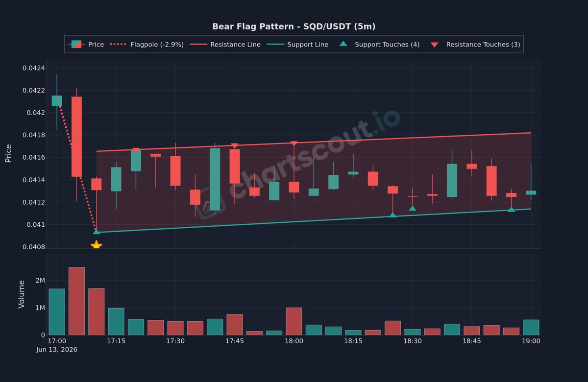Click the 19:00 time axis label
The width and height of the screenshot is (588, 382).
531,341
